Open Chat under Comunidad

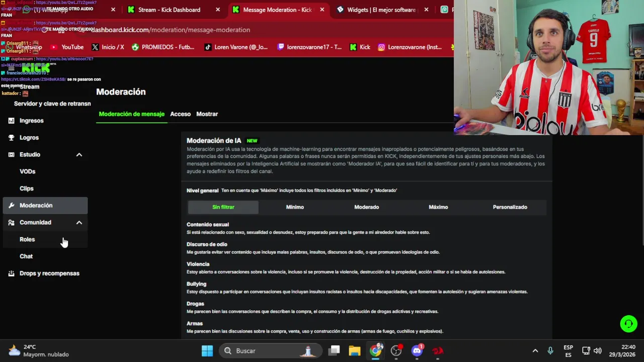(x=26, y=256)
